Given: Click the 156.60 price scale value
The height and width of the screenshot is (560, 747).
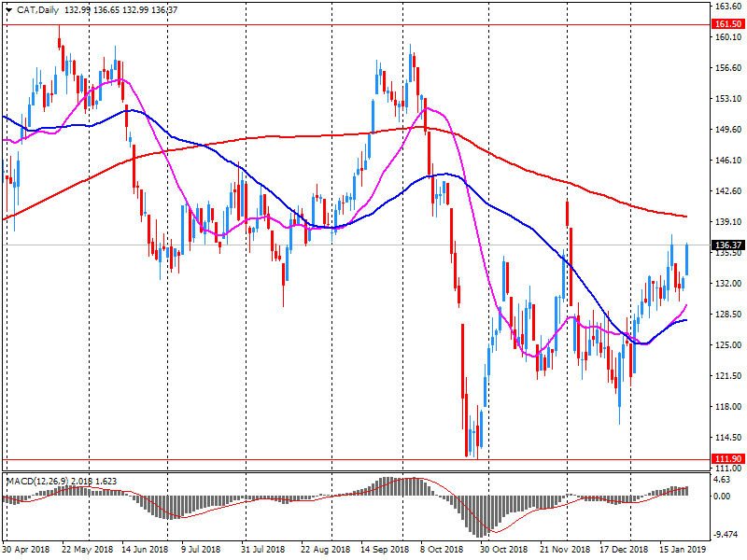Looking at the screenshot, I should 728,68.
